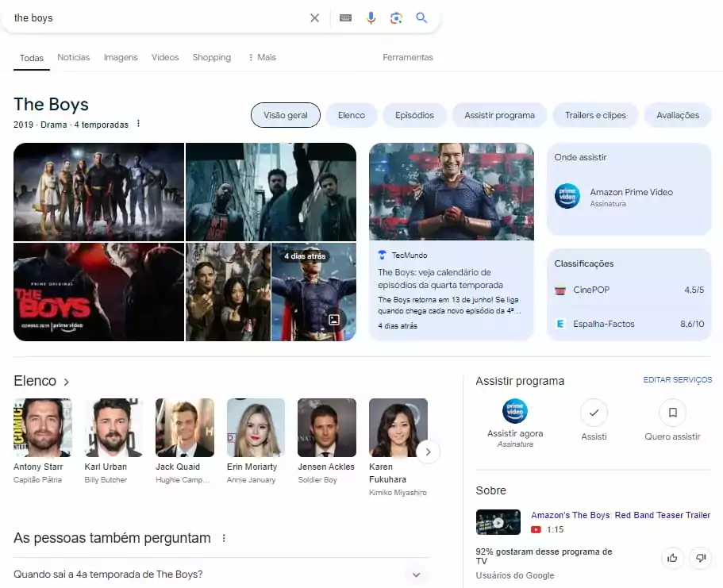Click the EDITAR SERVIÇOS link

point(677,380)
